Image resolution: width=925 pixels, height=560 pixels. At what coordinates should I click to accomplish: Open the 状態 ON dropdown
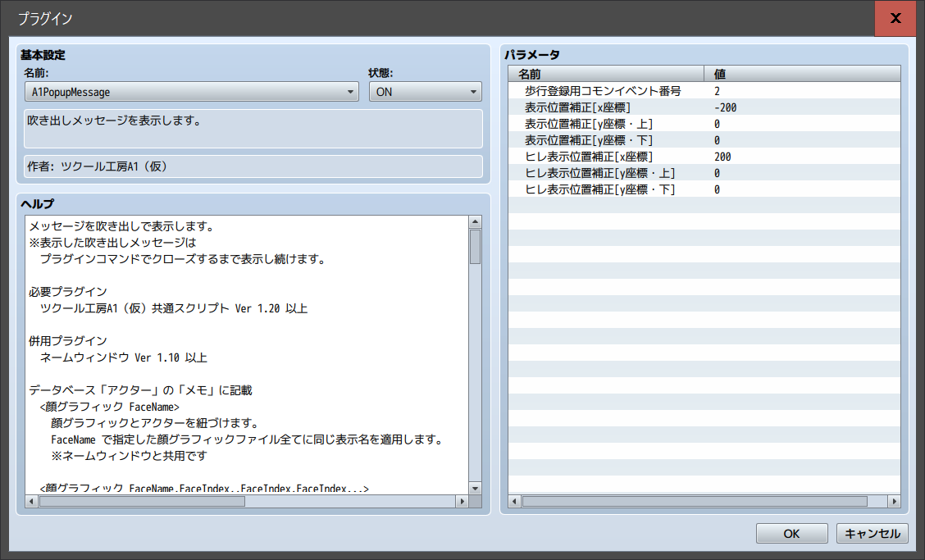click(x=426, y=92)
